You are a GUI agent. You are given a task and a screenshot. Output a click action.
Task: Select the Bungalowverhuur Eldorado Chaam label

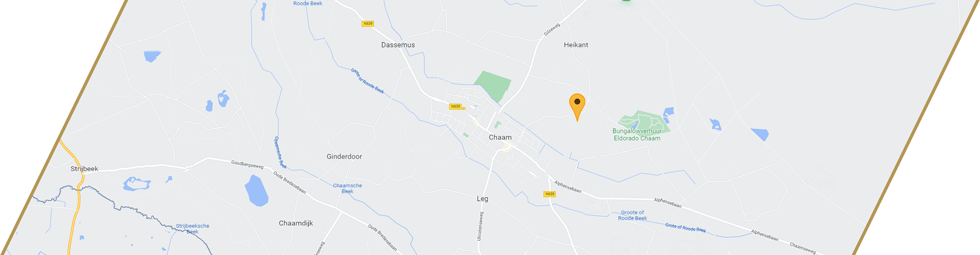point(637,134)
